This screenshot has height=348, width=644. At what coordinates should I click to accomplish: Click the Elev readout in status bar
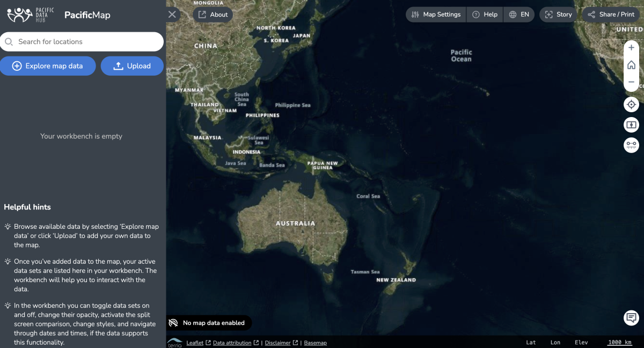pos(581,343)
